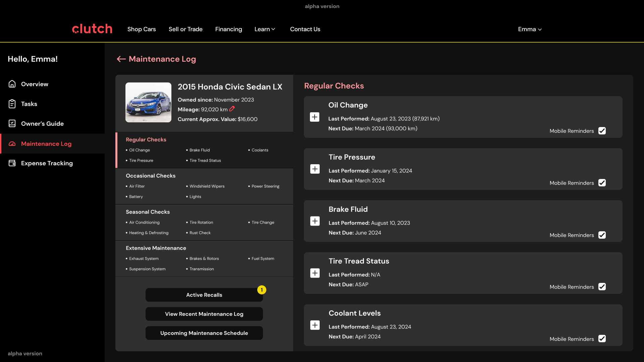Click Suspension System list item

click(147, 269)
